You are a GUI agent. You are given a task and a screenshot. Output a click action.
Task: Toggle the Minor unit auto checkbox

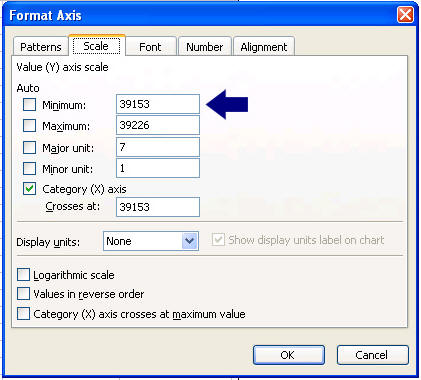(x=29, y=168)
